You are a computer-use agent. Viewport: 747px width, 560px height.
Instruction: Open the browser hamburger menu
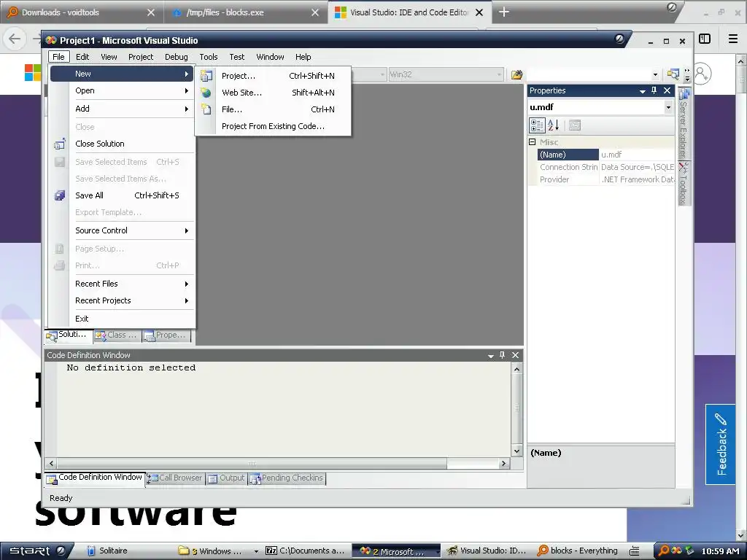[x=733, y=39]
